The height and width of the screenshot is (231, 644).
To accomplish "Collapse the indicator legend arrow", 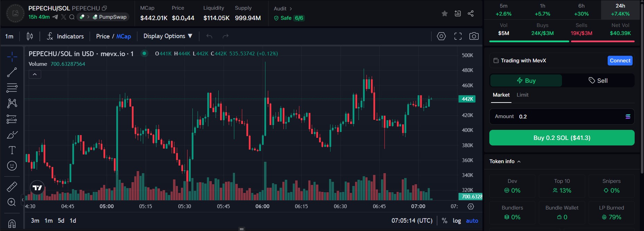I will pos(35,74).
